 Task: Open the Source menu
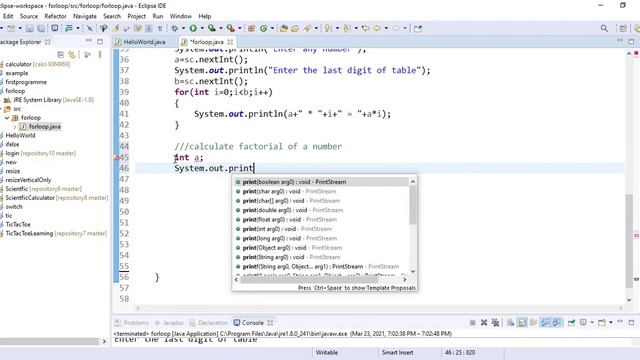pos(29,16)
